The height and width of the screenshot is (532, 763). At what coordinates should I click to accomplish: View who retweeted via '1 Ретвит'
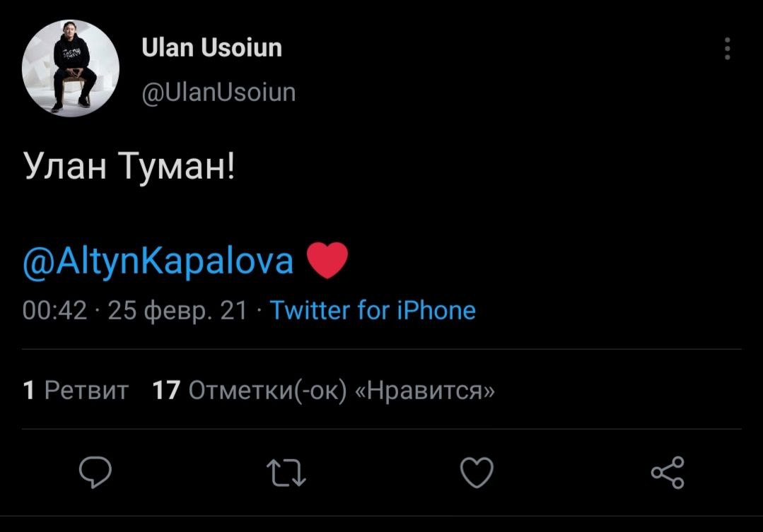pos(76,390)
